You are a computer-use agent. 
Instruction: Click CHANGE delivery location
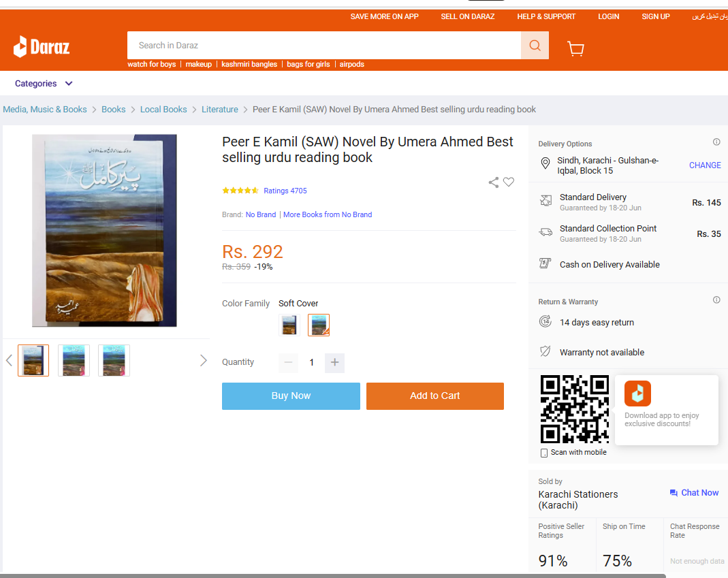tap(705, 165)
